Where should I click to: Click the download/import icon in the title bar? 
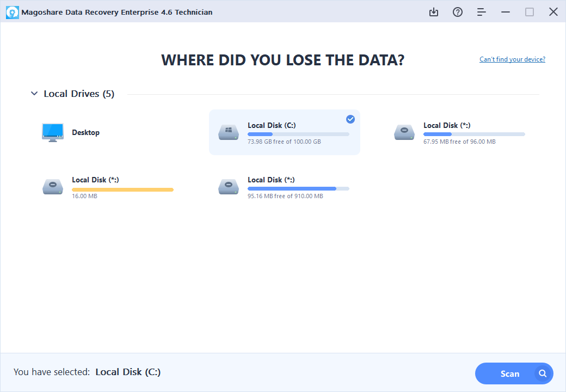pos(434,11)
